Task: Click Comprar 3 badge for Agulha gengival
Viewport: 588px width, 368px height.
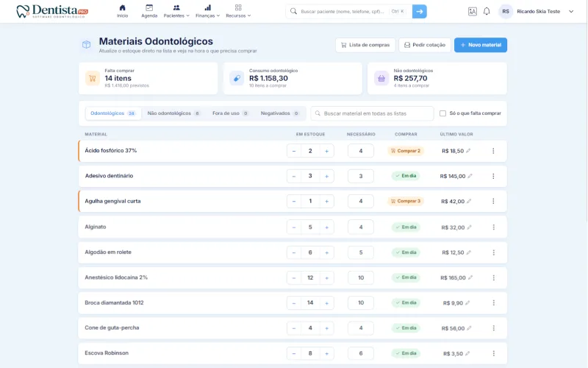Action: (406, 201)
